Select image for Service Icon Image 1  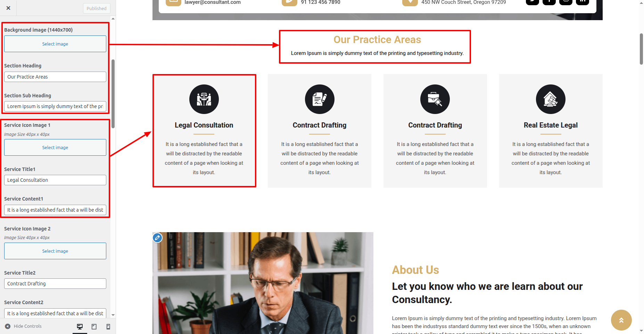(x=55, y=147)
